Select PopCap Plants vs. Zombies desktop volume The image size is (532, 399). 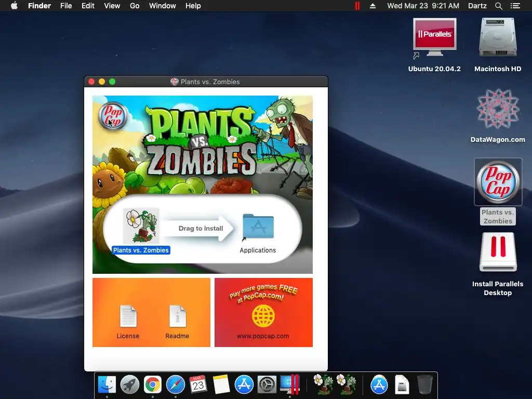pyautogui.click(x=498, y=182)
